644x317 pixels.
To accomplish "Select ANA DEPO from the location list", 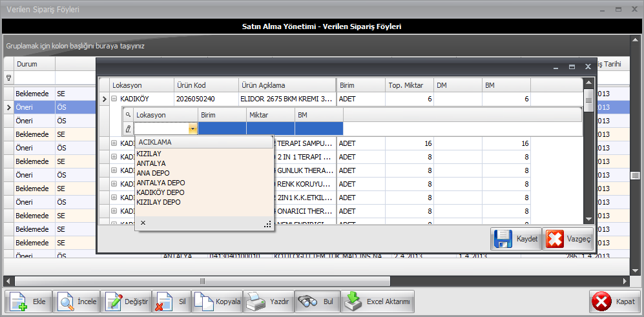I will [x=152, y=173].
